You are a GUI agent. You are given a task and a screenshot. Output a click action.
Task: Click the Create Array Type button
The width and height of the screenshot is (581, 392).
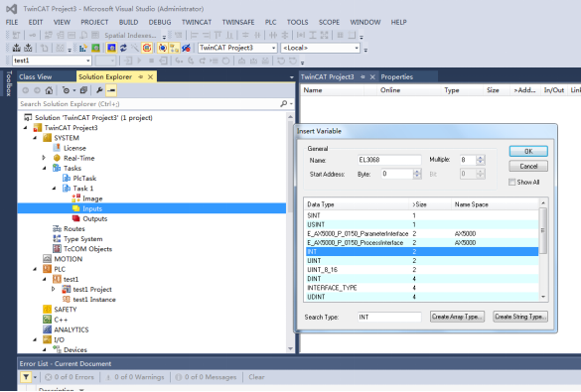point(457,317)
